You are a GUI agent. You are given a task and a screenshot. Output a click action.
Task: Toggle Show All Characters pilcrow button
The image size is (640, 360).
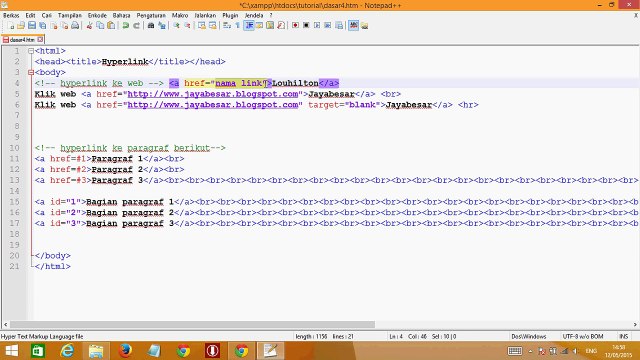(238, 25)
